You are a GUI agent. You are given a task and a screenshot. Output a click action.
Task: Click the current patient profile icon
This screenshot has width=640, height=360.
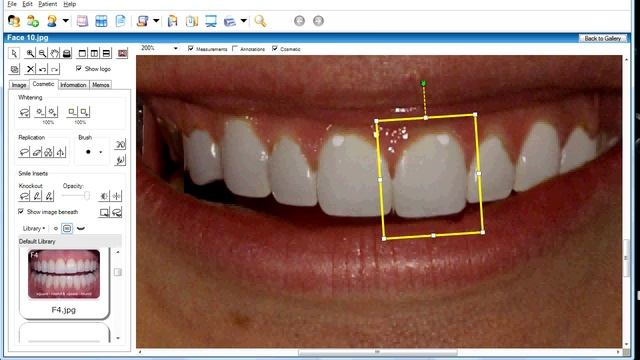click(x=52, y=21)
